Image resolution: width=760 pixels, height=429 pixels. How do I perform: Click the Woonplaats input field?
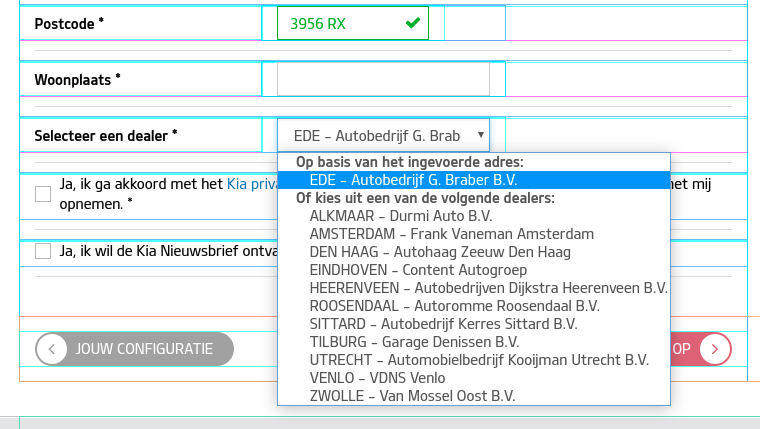383,79
